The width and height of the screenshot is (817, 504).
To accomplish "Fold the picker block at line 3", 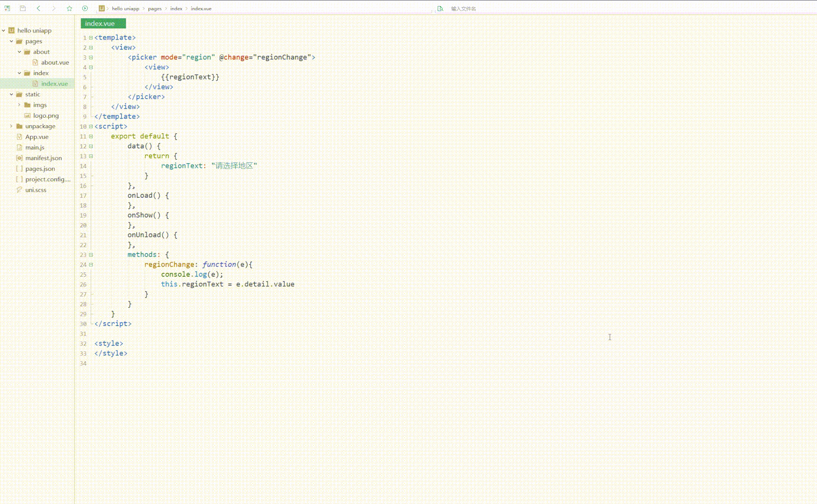I will pyautogui.click(x=91, y=57).
